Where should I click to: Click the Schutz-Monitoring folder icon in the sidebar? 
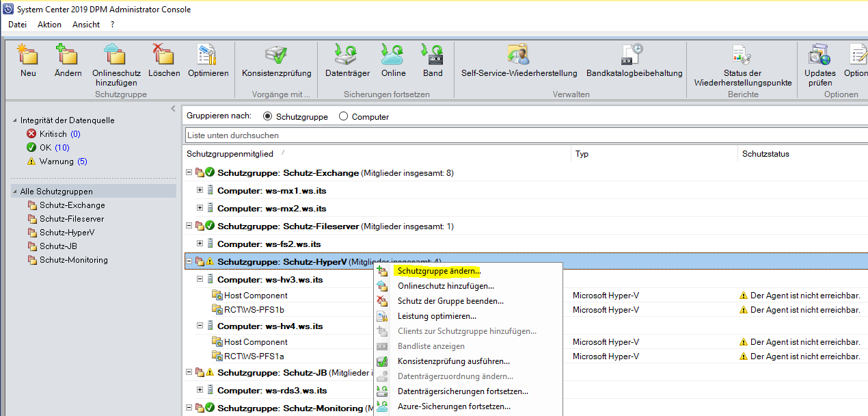(x=32, y=260)
